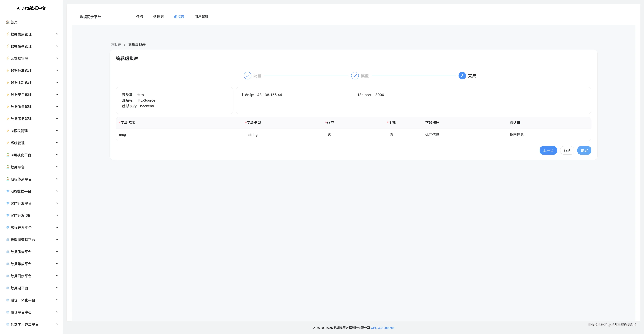Confirm with the 确定 button
The width and height of the screenshot is (644, 334).
[584, 150]
